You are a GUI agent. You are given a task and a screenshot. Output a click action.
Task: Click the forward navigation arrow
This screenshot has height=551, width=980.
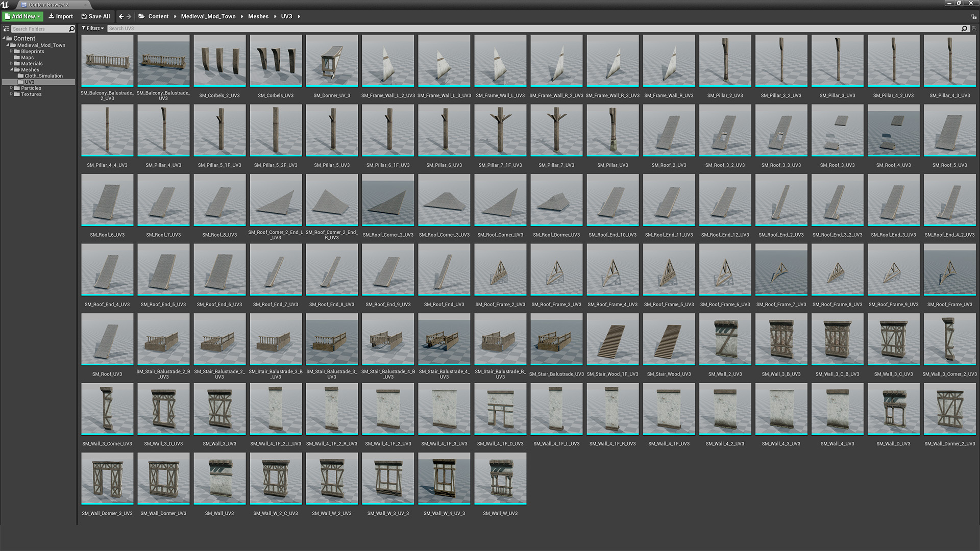(x=129, y=16)
